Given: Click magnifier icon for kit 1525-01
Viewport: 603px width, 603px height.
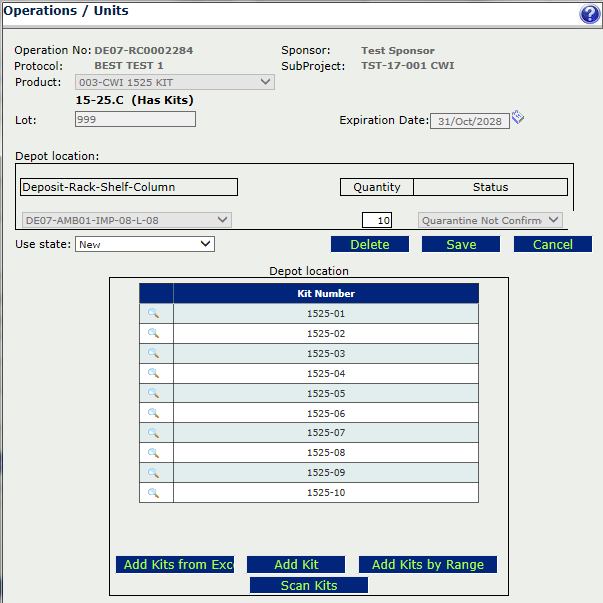Looking at the screenshot, I should (x=153, y=313).
